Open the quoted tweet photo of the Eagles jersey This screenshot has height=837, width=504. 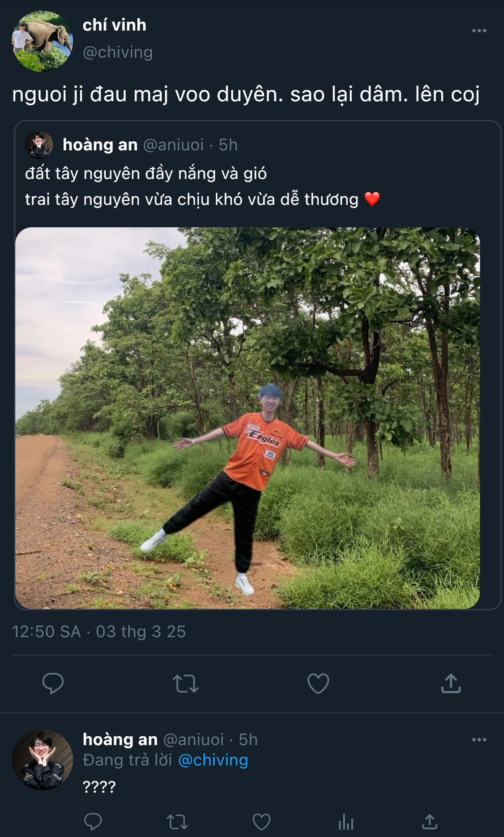click(248, 418)
